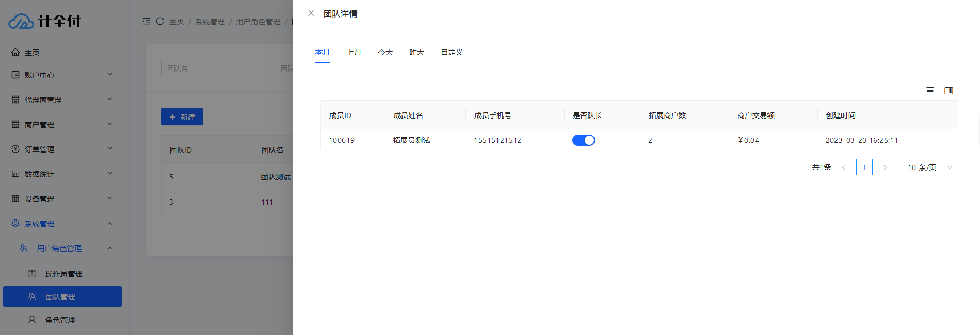The image size is (980, 335).
Task: Click 系统管理 gear icon
Action: click(15, 223)
